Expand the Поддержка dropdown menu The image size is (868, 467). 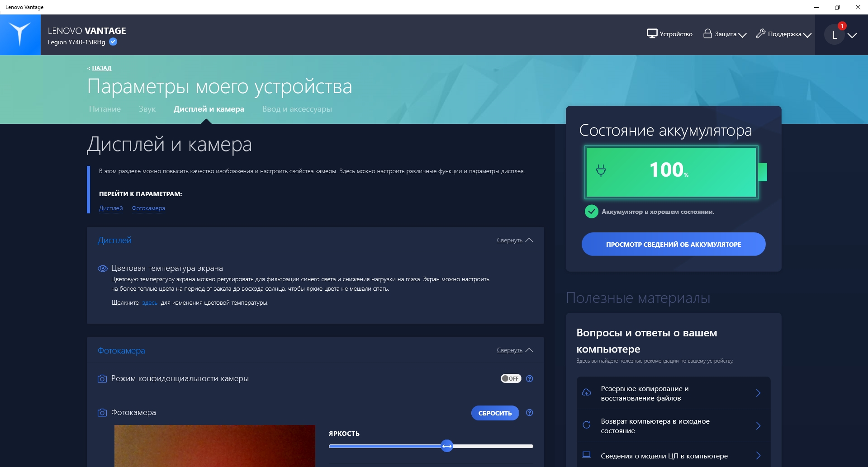tap(807, 35)
